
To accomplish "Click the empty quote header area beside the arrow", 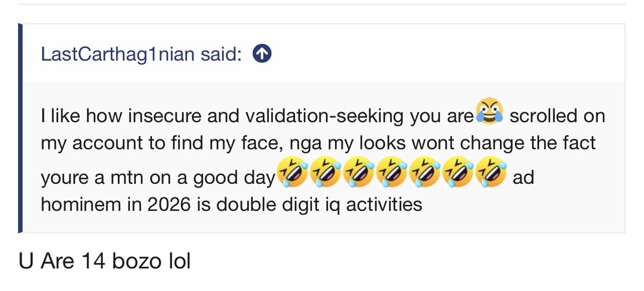I will [448, 54].
